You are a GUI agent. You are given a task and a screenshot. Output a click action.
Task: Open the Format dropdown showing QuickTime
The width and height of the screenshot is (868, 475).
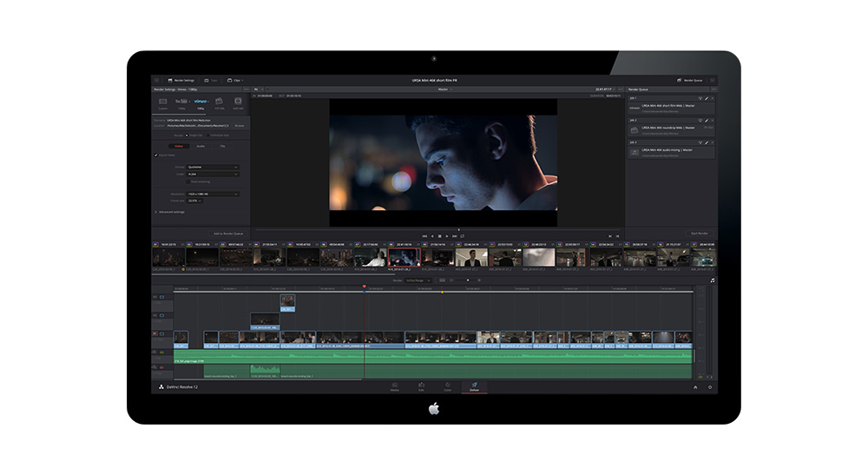[x=213, y=167]
